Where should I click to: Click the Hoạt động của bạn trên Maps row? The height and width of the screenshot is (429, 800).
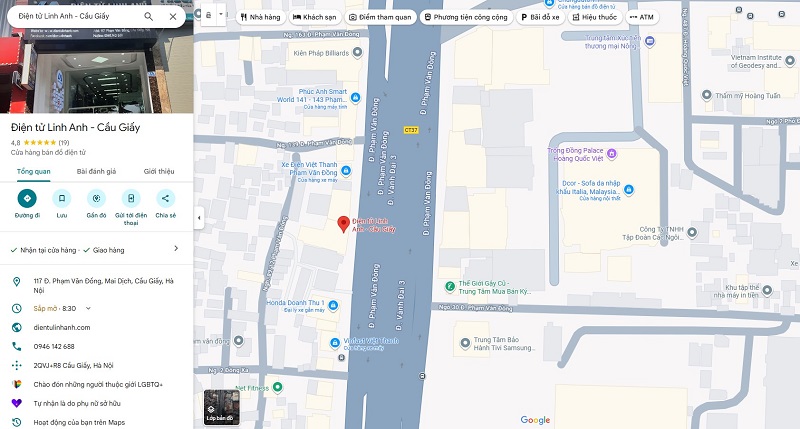click(96, 422)
